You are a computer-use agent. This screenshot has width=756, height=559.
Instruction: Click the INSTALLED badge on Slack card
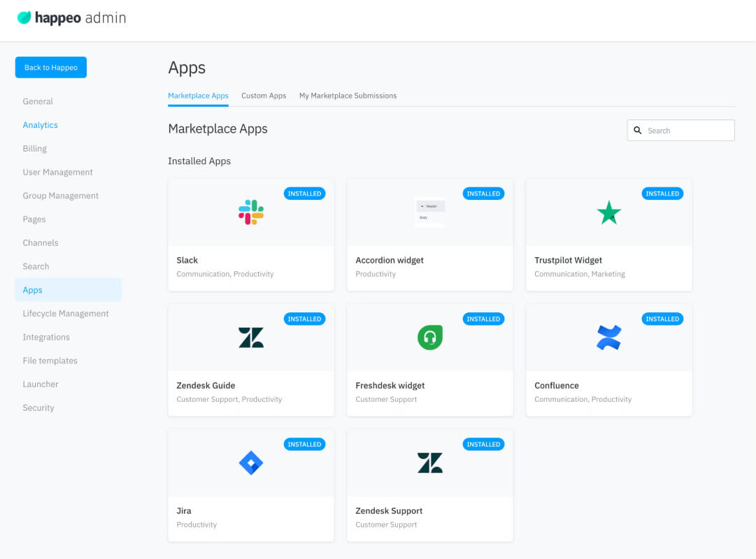pyautogui.click(x=304, y=194)
